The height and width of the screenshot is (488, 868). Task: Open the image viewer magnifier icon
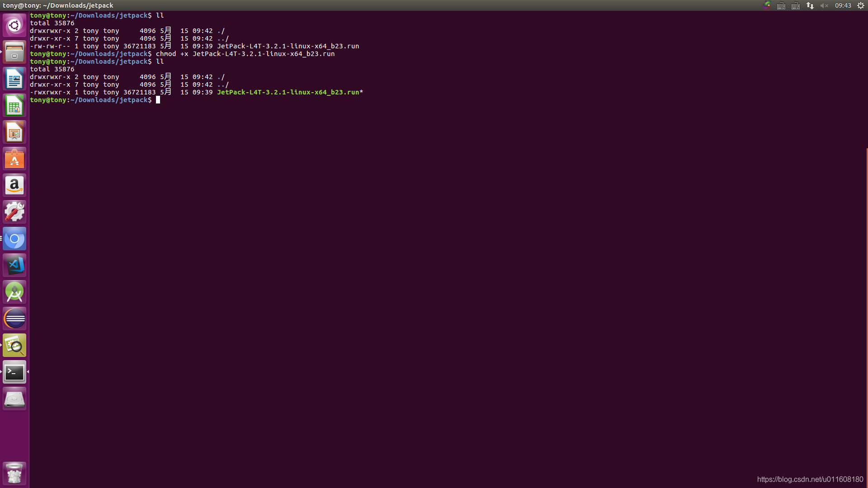coord(14,345)
